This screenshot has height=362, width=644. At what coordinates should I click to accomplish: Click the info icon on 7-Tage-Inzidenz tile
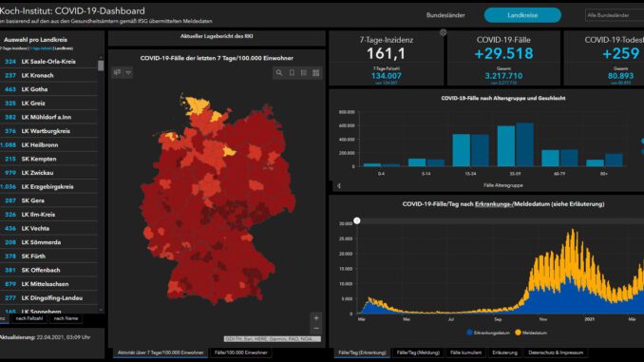click(x=443, y=32)
